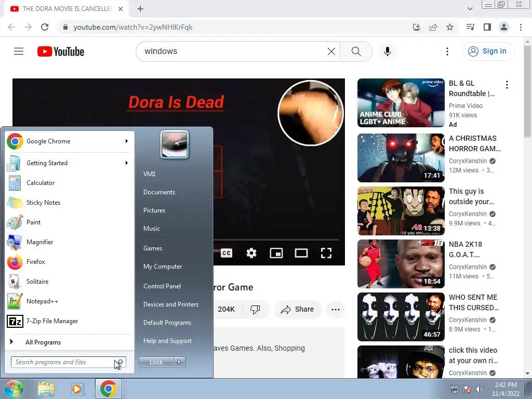The image size is (532, 399).
Task: Click the vertical page scrollbar
Action: [x=527, y=91]
